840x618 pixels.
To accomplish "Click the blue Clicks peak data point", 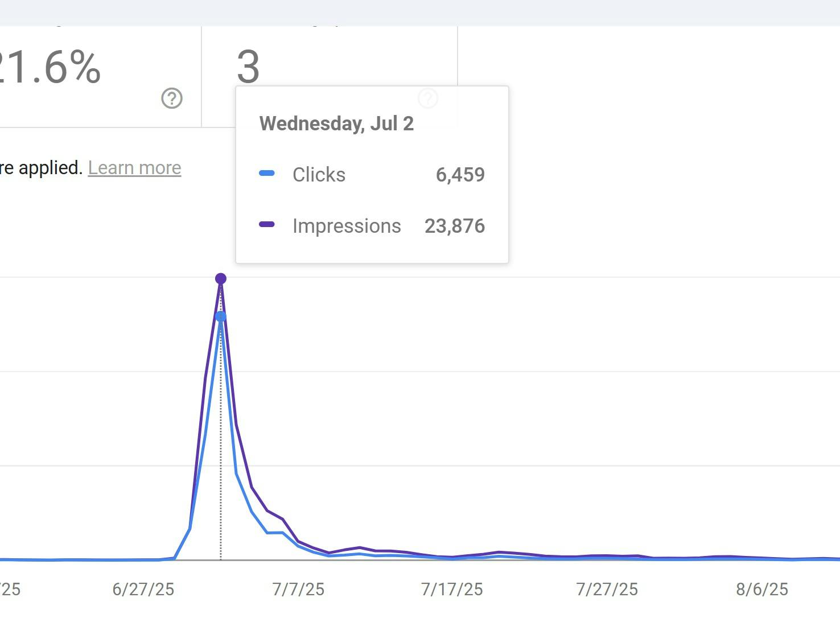I will pyautogui.click(x=221, y=316).
